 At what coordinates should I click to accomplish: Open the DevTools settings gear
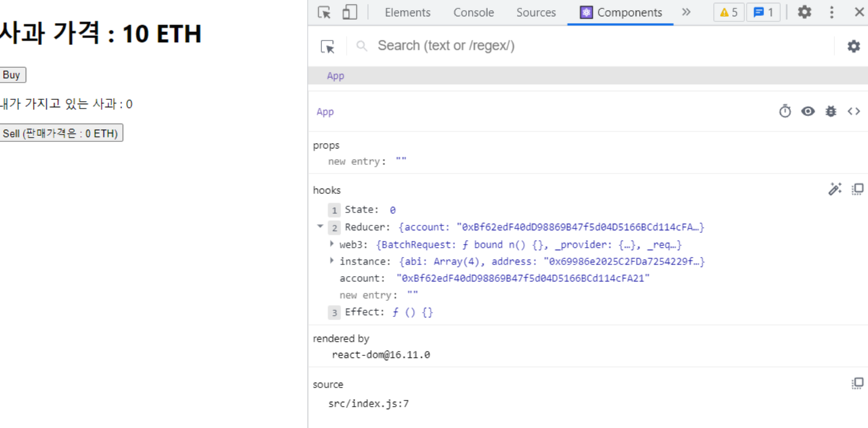click(805, 12)
